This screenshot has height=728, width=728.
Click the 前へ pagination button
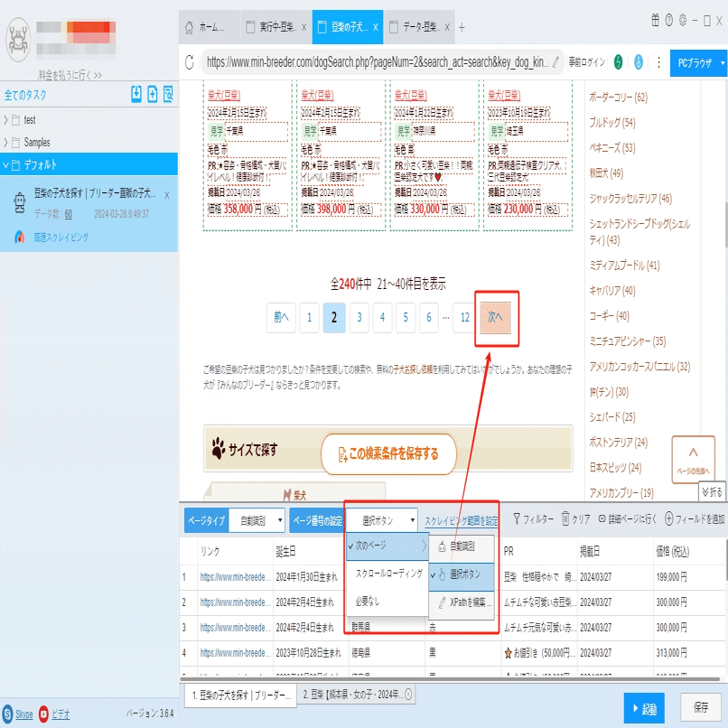281,318
